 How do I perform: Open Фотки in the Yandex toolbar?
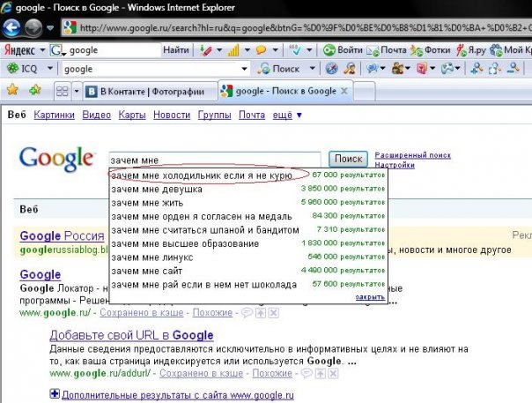pos(434,50)
